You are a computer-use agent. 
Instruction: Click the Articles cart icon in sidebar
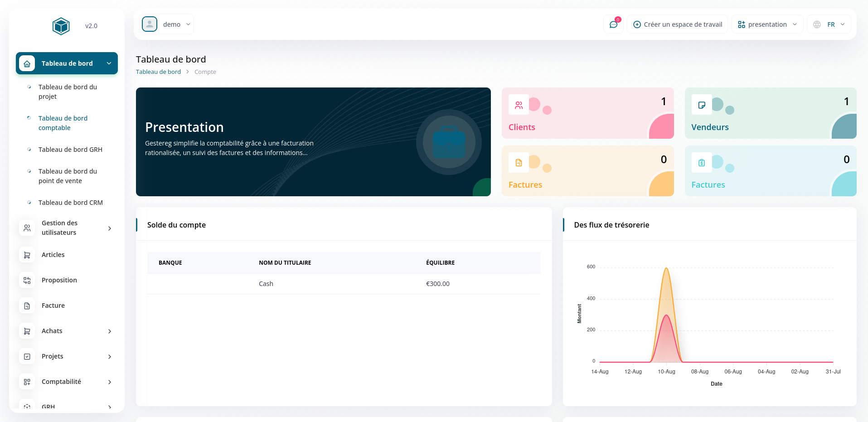27,255
